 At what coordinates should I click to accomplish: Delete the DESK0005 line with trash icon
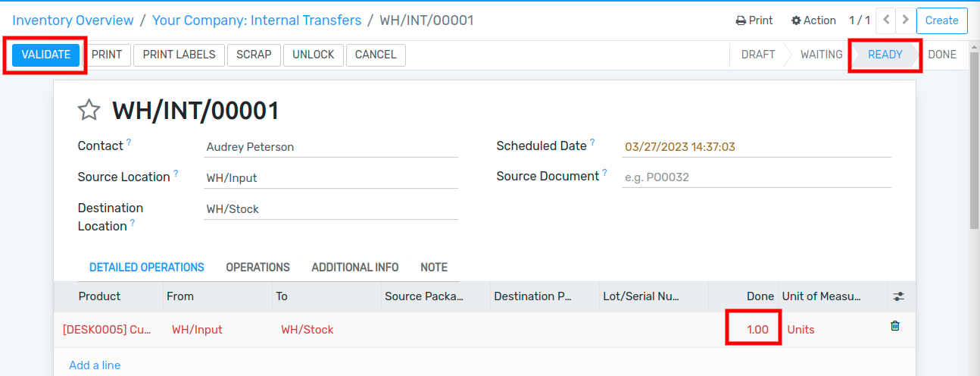pos(895,326)
